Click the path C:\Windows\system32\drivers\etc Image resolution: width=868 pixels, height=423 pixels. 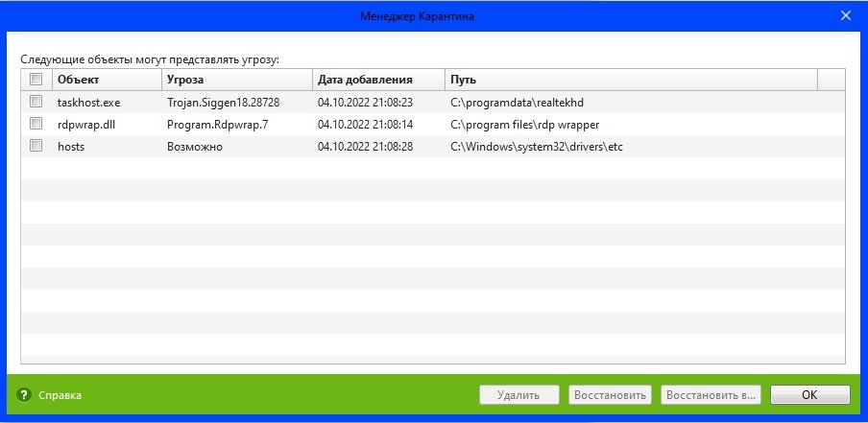click(x=537, y=147)
